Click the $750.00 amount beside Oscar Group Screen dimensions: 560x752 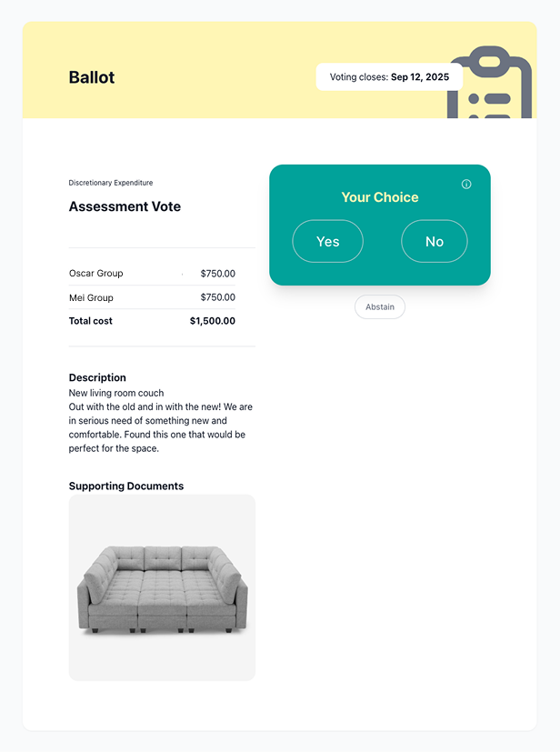218,273
